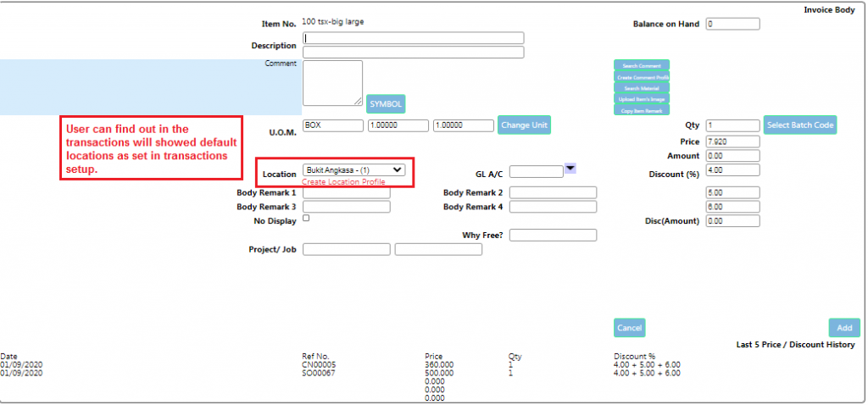
Task: Click Select Batch Code button
Action: pyautogui.click(x=799, y=125)
